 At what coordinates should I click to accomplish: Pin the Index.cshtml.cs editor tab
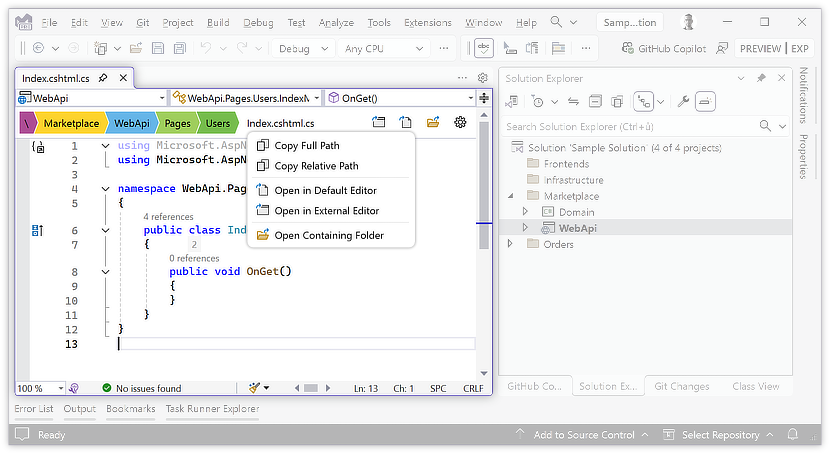coord(103,78)
